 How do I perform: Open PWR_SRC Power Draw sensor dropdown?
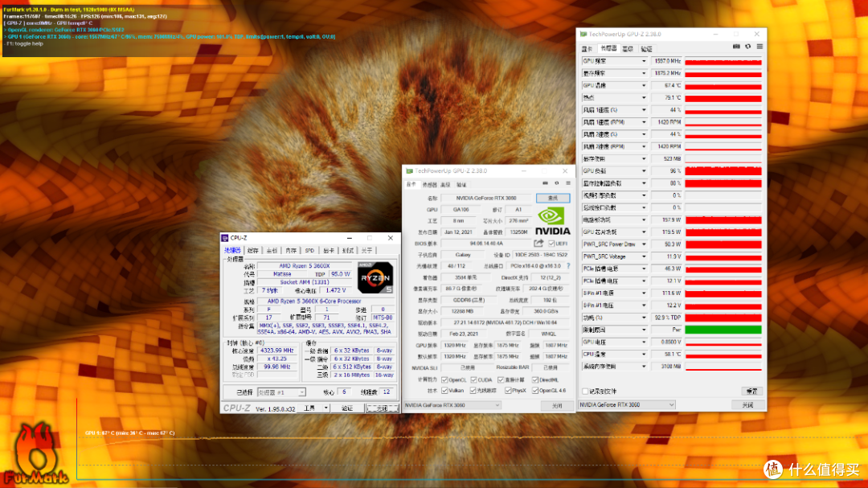(x=644, y=244)
